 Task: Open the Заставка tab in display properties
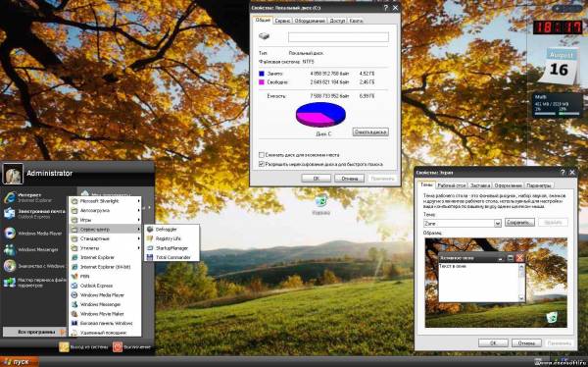click(479, 185)
